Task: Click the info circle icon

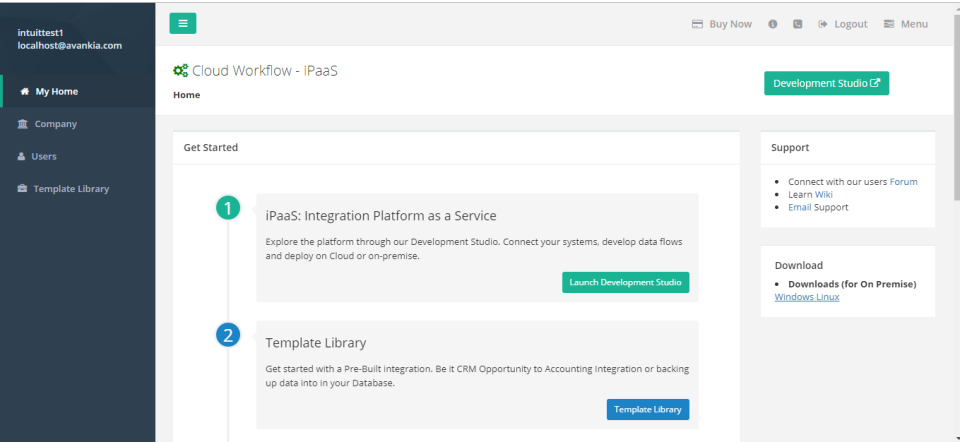Action: click(x=773, y=24)
